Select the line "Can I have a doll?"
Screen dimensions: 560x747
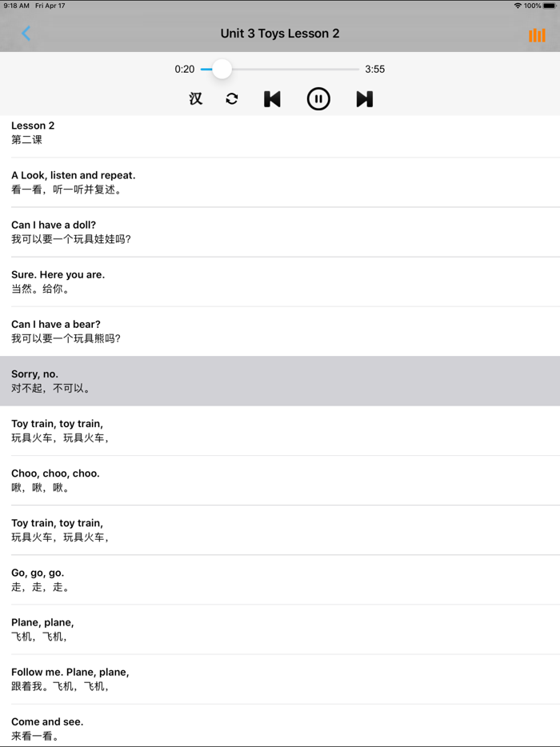[x=54, y=231]
